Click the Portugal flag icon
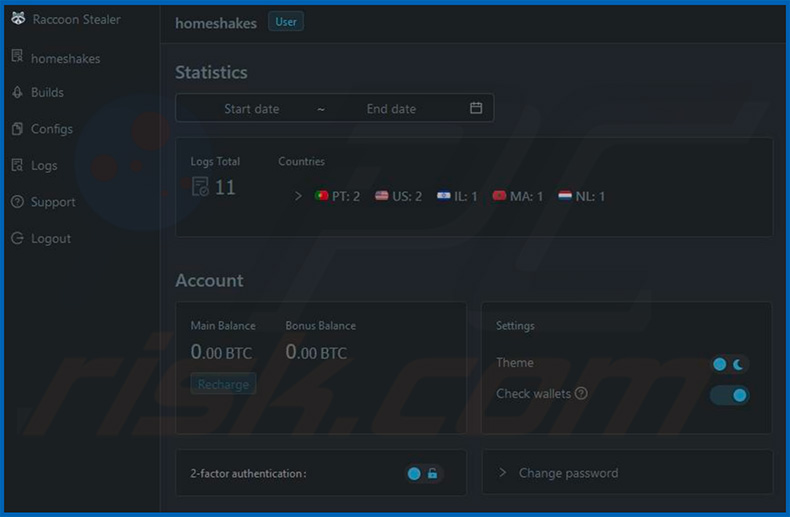The height and width of the screenshot is (517, 790). 321,196
